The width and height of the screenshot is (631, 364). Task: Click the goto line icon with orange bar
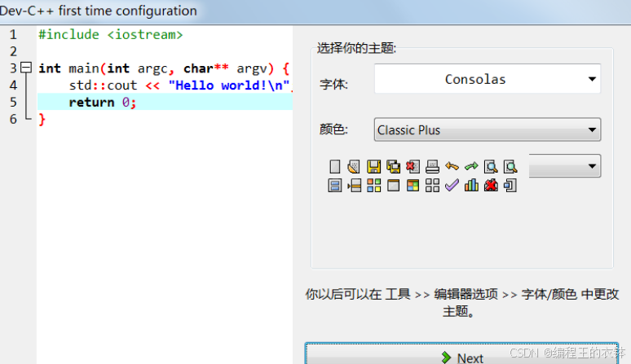point(354,186)
